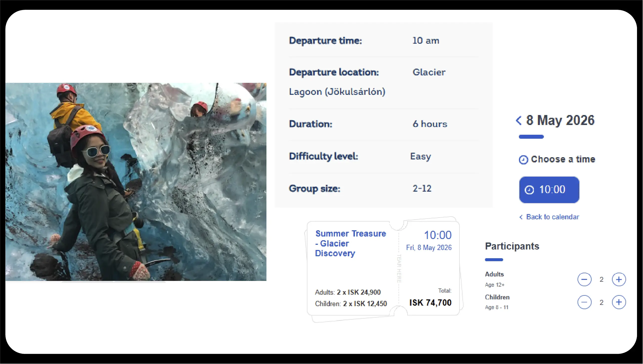The height and width of the screenshot is (364, 643).
Task: Increase the Children participant count
Action: (619, 302)
